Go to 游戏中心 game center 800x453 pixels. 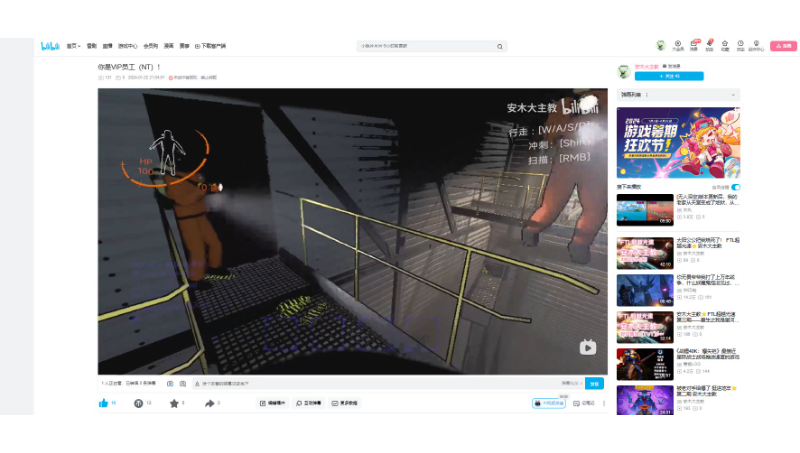pos(128,46)
